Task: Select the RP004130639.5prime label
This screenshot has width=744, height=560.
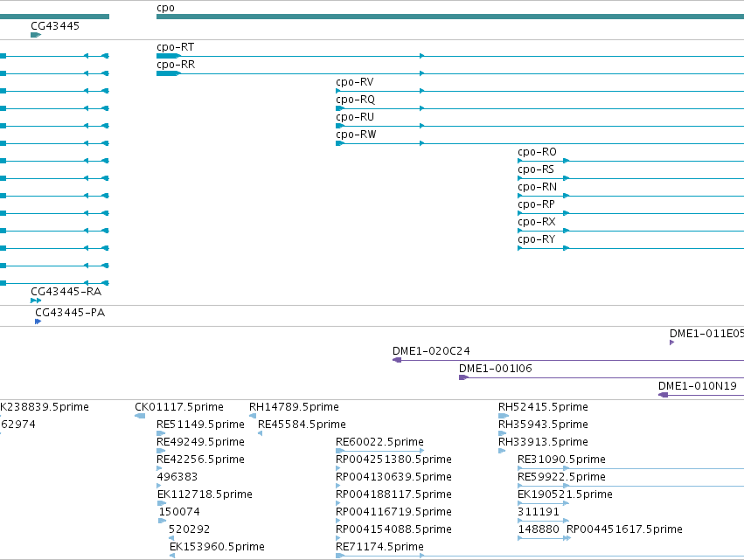Action: coord(393,477)
